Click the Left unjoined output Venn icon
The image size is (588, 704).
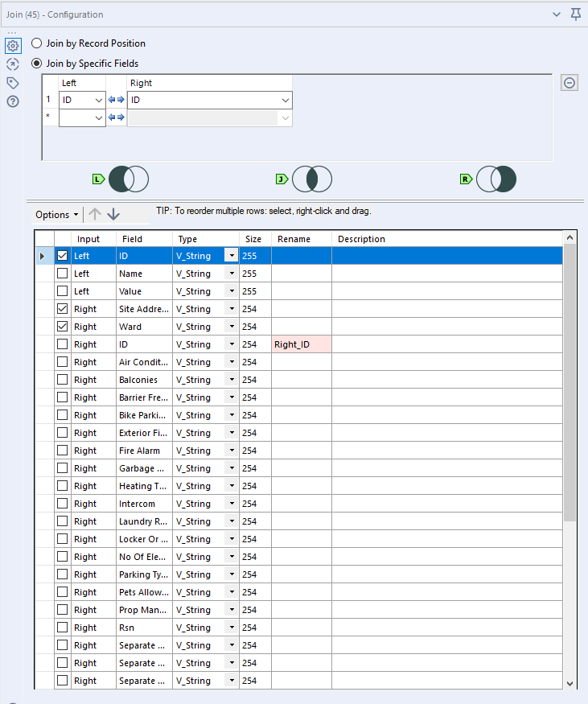point(129,179)
